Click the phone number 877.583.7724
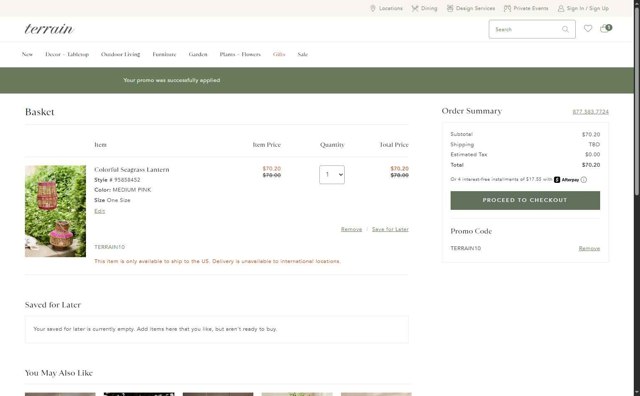Viewport: 640px width, 396px height. pos(590,112)
